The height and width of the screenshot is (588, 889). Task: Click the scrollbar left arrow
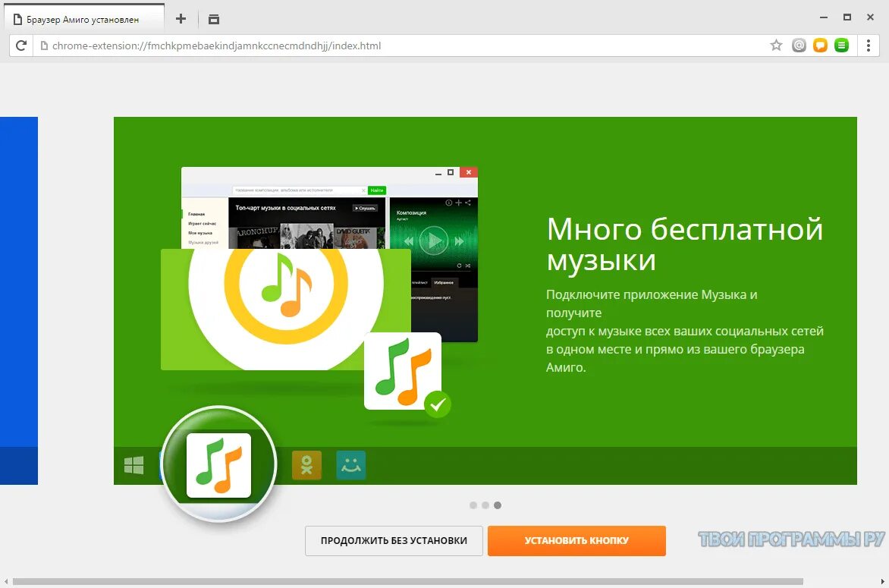click(6, 581)
